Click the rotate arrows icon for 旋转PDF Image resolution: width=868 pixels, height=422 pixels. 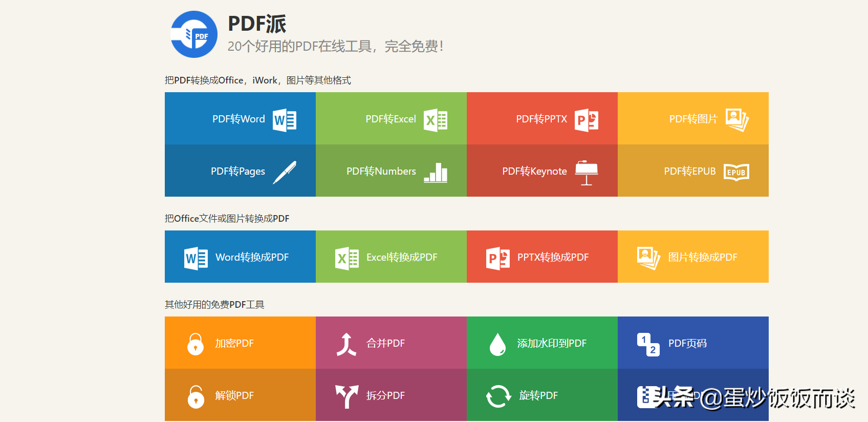tap(498, 396)
